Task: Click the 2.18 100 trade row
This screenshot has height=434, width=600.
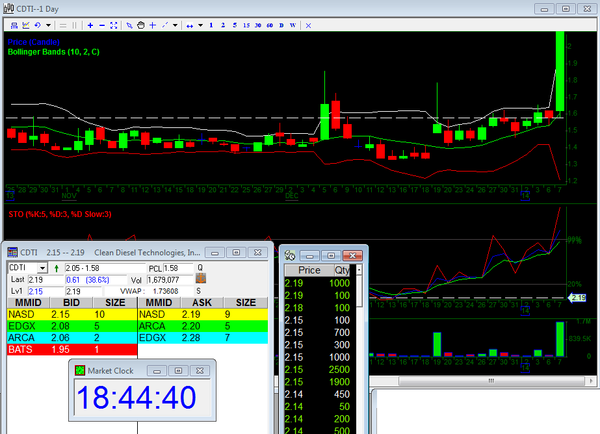Action: coord(317,308)
